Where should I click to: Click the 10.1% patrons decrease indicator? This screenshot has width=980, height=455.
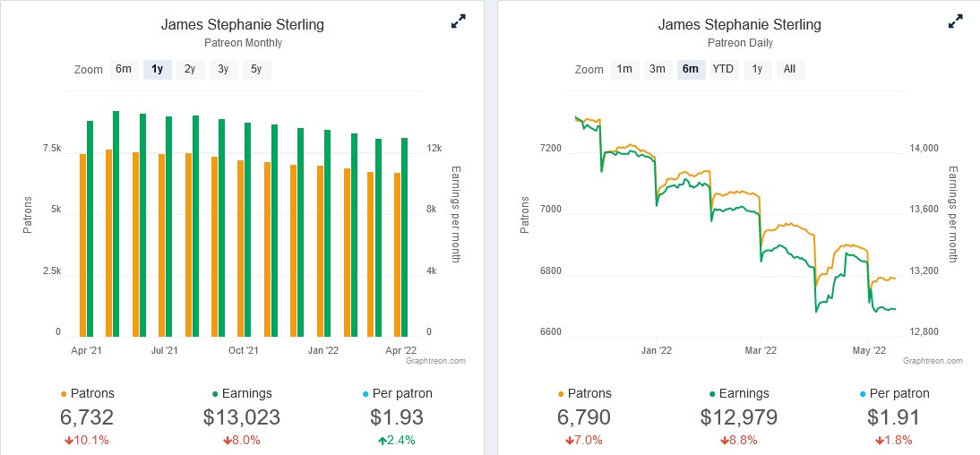[x=87, y=440]
